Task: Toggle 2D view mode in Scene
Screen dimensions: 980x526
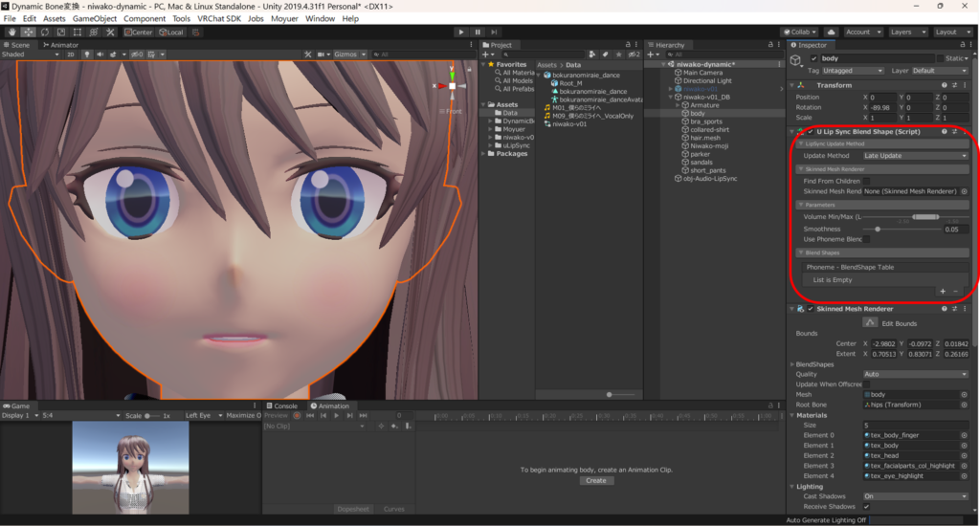Action: [70, 55]
